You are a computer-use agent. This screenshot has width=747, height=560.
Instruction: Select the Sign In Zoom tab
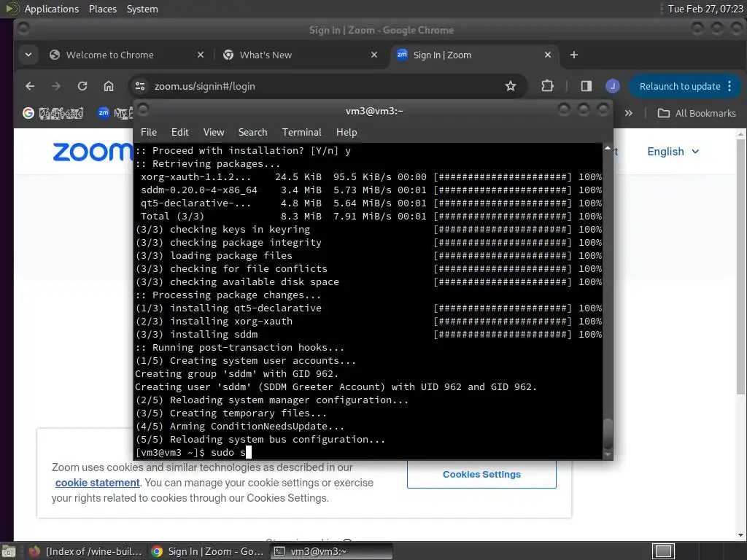point(442,55)
